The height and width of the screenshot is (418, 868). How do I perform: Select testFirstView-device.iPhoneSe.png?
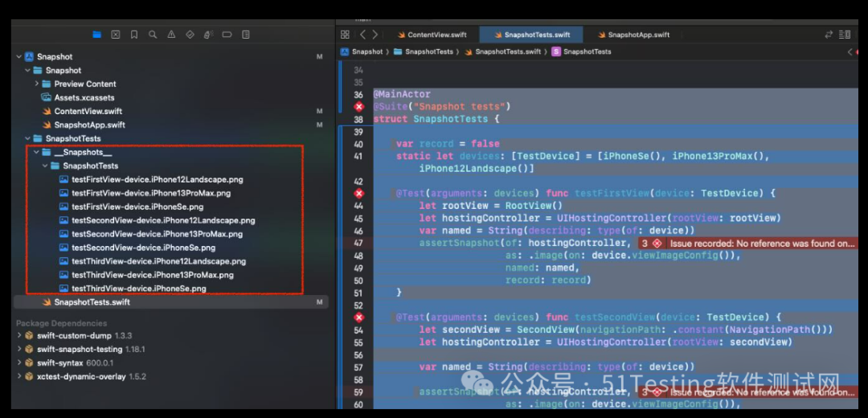[x=131, y=207]
